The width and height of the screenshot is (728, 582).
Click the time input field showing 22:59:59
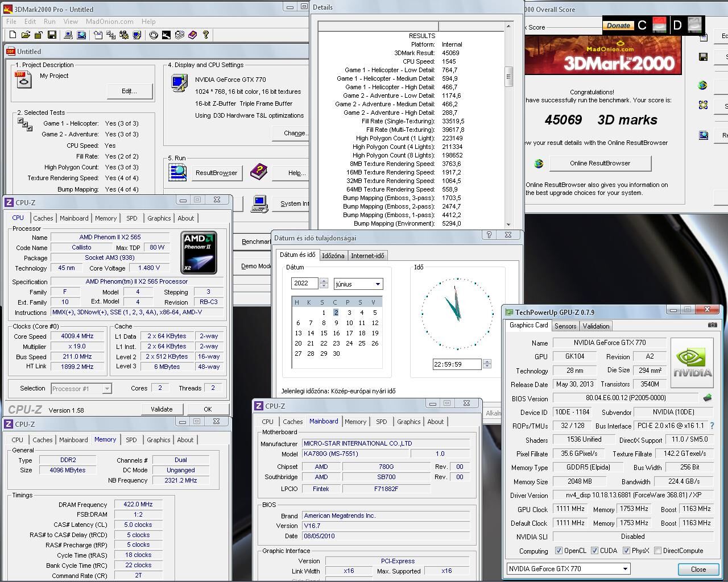pos(457,364)
